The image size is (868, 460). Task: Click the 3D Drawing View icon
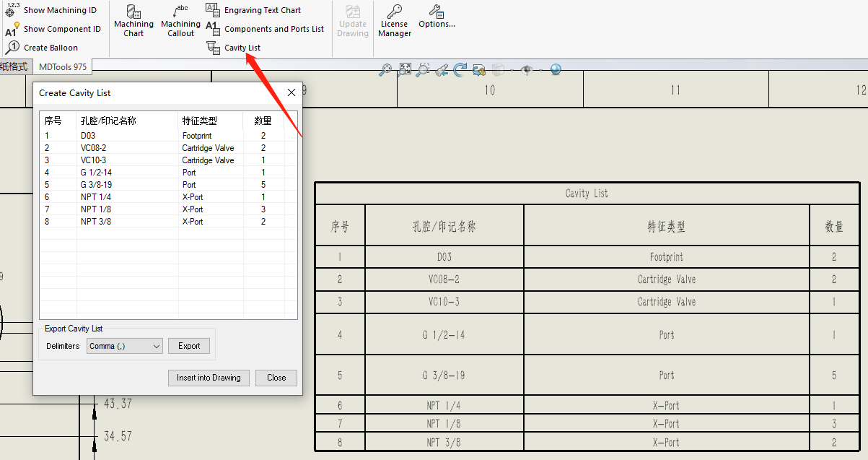(x=478, y=69)
